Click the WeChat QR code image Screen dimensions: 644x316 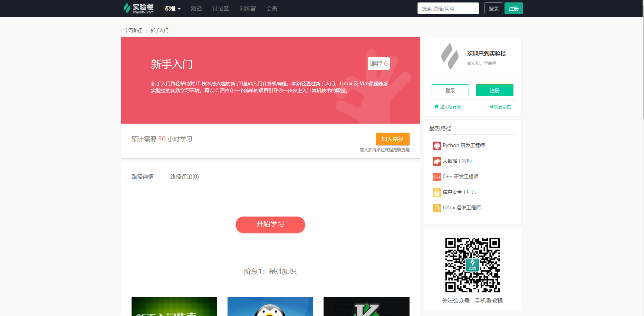tap(472, 265)
